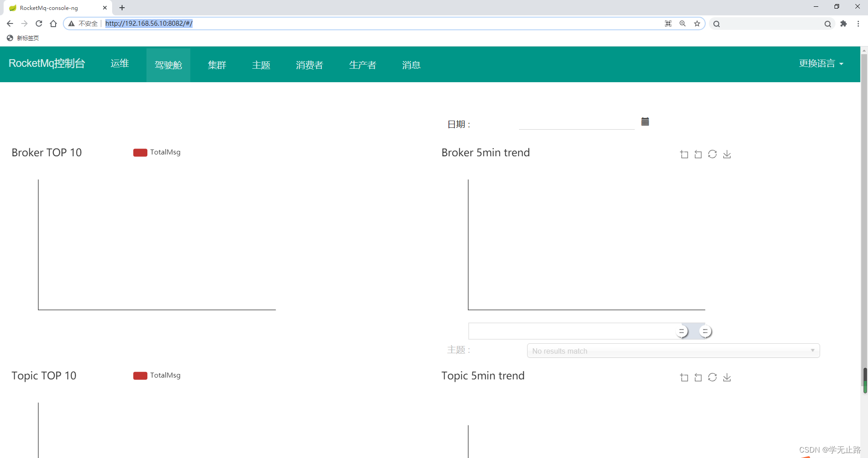
Task: Expand the 更换语言 language dropdown
Action: coord(821,64)
